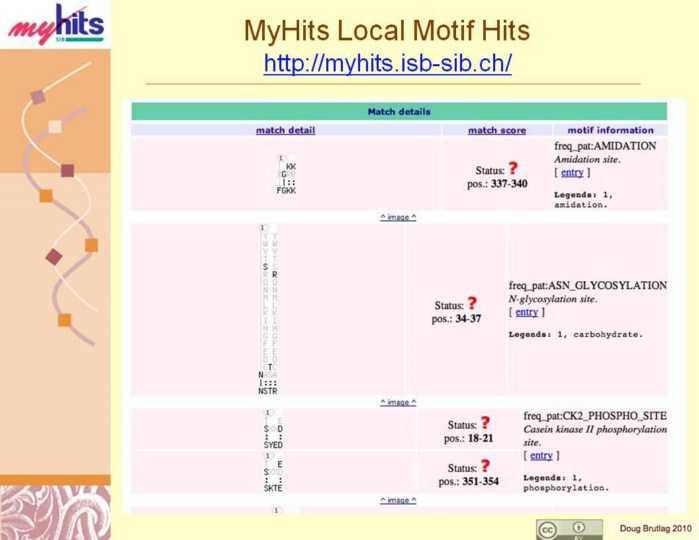
Task: Click the red question mark for AMIDATION status
Action: click(513, 169)
